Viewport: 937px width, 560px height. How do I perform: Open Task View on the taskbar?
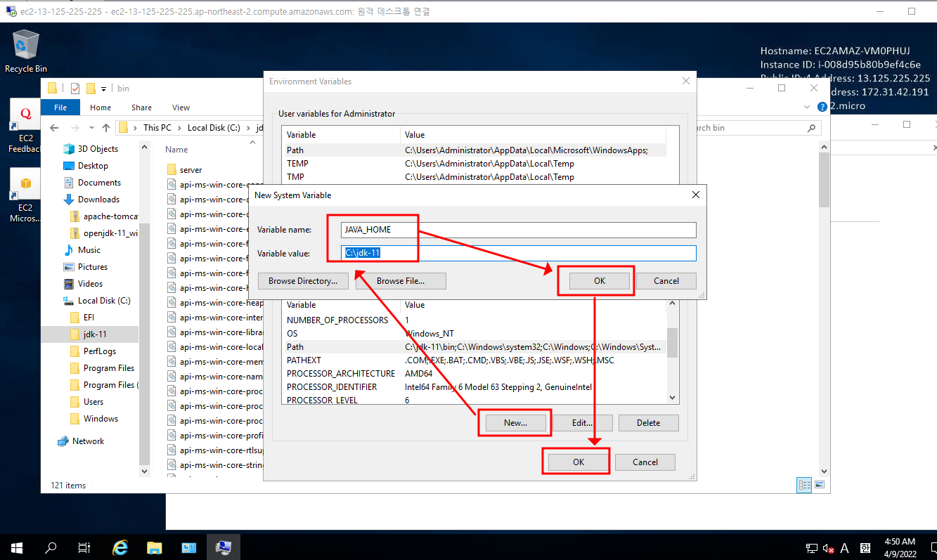click(84, 547)
